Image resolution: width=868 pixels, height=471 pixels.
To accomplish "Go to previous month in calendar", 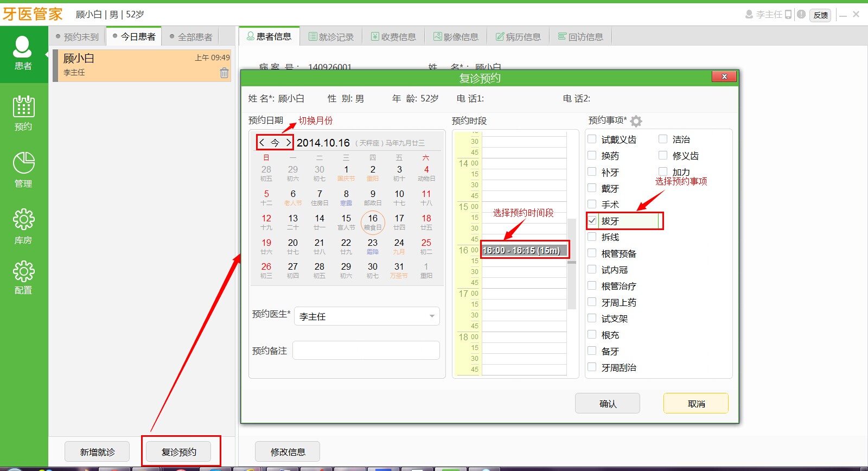I will tap(262, 143).
